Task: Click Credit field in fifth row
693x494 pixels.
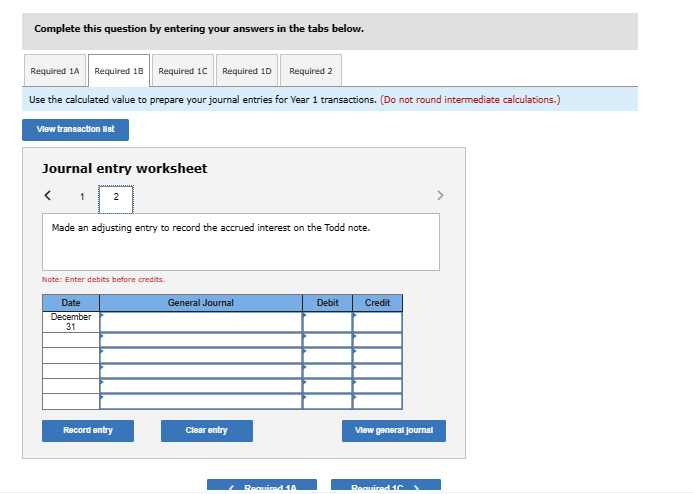Action: pos(377,386)
